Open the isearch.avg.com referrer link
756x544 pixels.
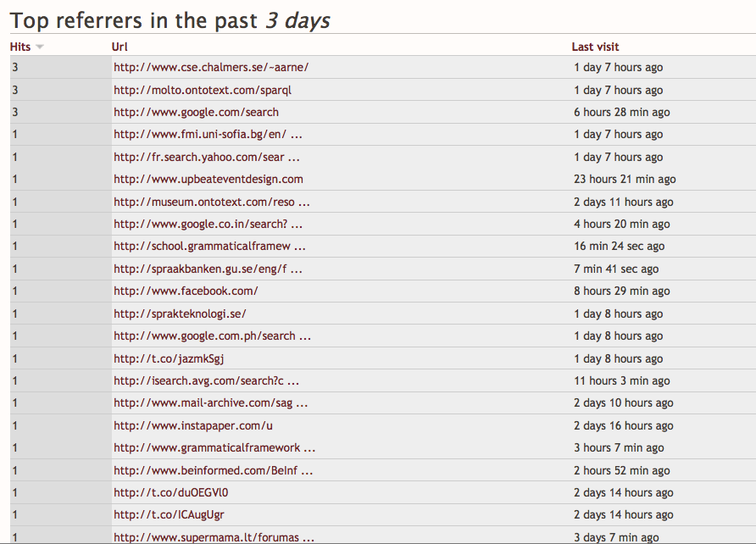[206, 380]
